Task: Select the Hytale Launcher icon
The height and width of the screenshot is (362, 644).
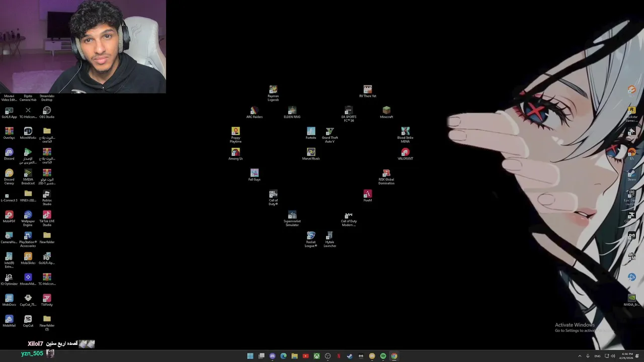Action: pos(330,239)
